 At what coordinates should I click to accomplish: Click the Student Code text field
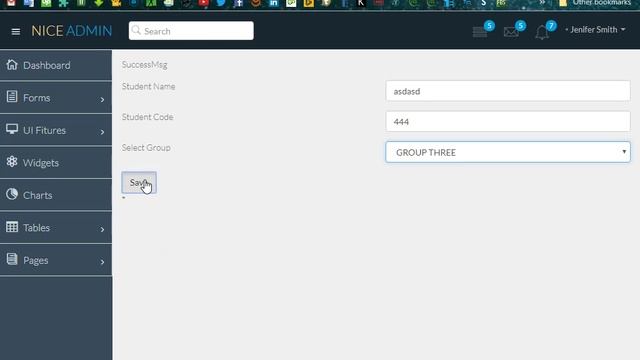[508, 122]
